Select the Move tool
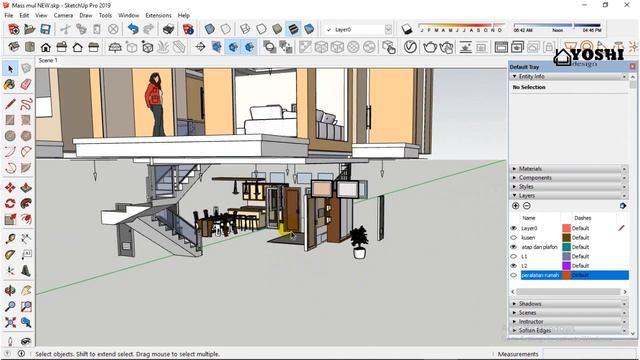This screenshot has width=640, height=360. pyautogui.click(x=10, y=188)
